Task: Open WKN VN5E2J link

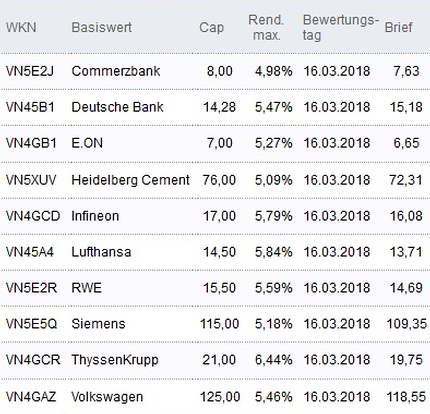Action: (30, 71)
